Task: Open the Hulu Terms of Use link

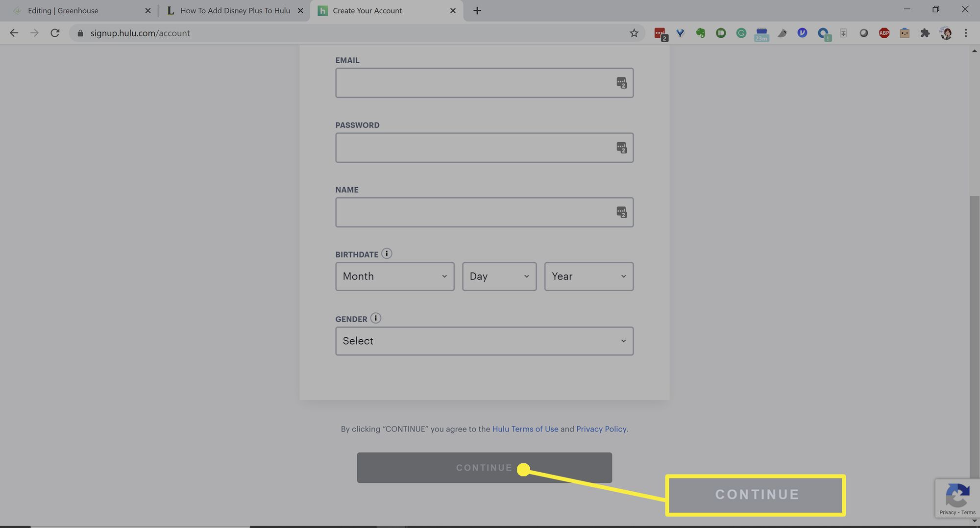Action: point(525,429)
